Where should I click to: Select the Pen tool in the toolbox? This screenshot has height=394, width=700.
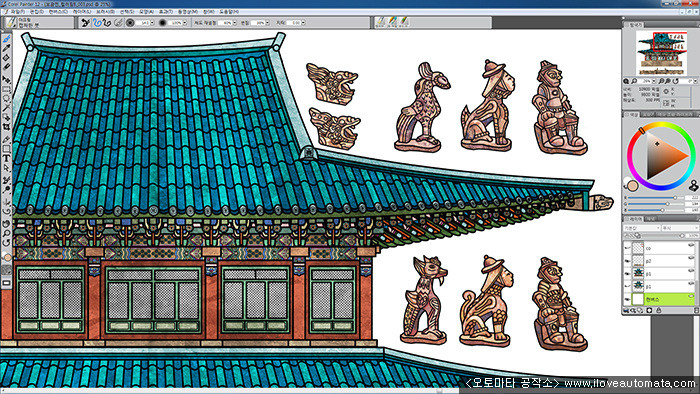tap(6, 139)
